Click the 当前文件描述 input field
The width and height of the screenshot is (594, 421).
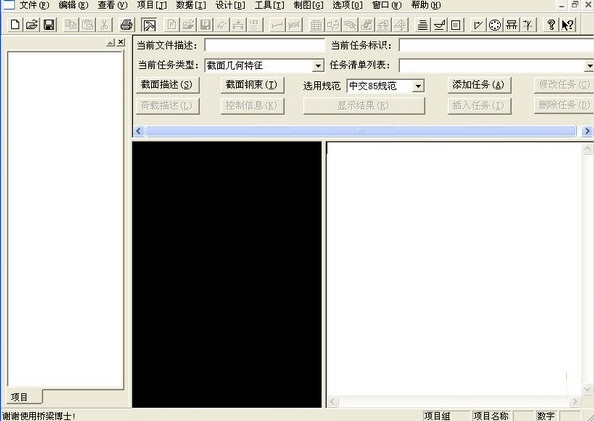click(264, 45)
